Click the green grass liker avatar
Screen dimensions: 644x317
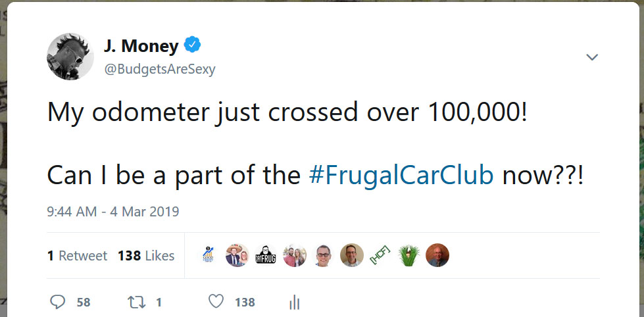tap(409, 255)
